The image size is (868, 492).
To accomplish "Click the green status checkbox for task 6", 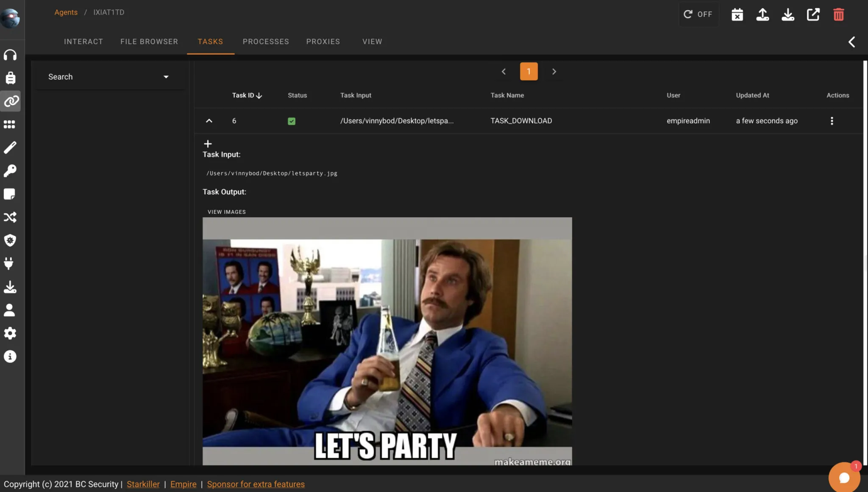I will click(x=292, y=121).
